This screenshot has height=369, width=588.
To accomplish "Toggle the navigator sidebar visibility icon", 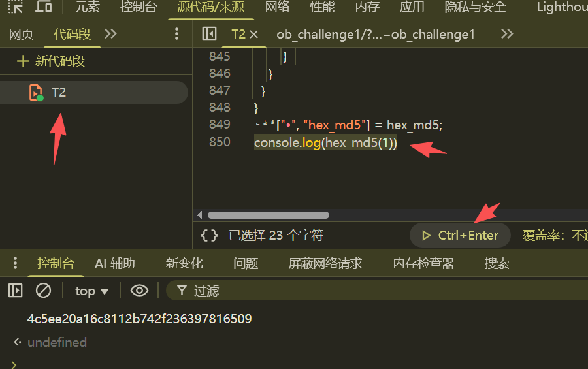I will (209, 34).
